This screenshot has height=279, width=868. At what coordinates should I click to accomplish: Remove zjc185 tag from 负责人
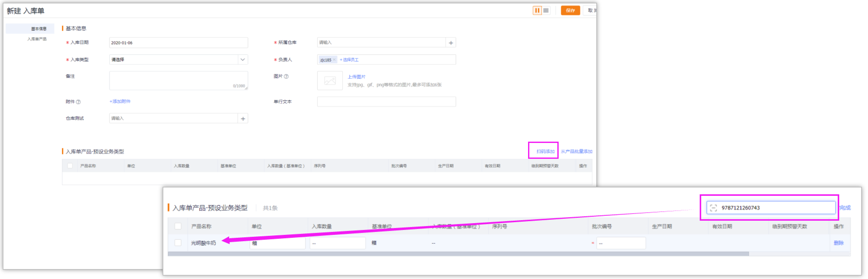click(x=334, y=60)
